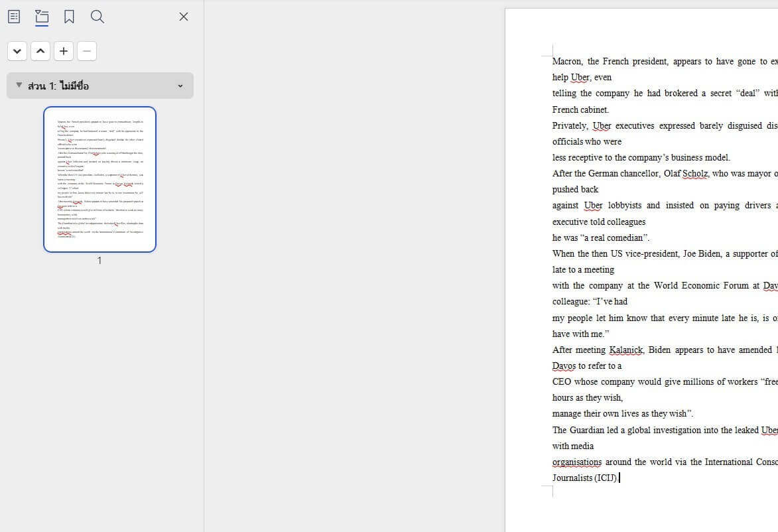Click the text 'Journalists (ICIJ).'

[x=585, y=478]
